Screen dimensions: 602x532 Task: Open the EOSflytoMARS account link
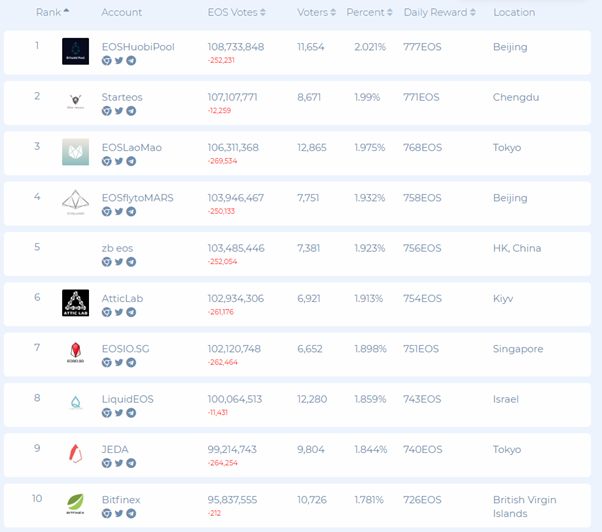tap(137, 198)
